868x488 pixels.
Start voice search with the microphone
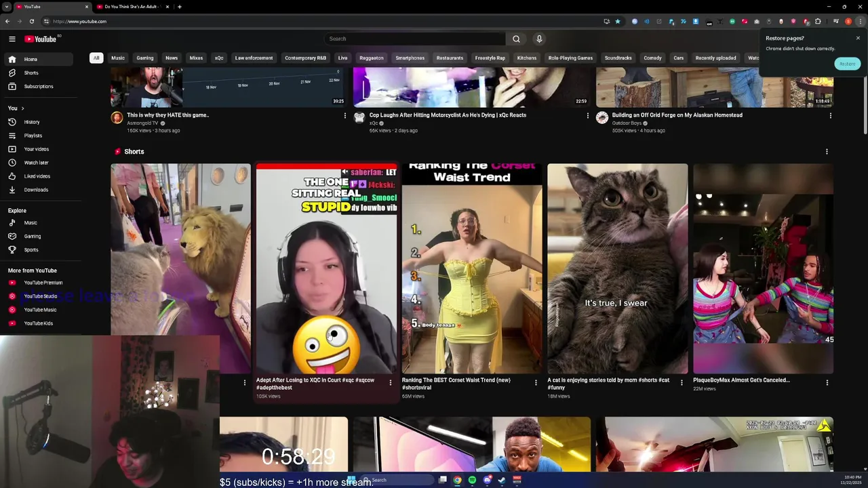[x=539, y=39]
